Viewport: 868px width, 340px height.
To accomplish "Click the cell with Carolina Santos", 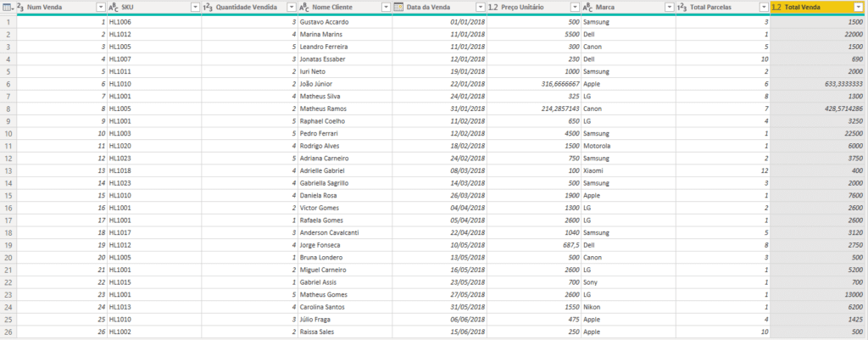I will (345, 307).
